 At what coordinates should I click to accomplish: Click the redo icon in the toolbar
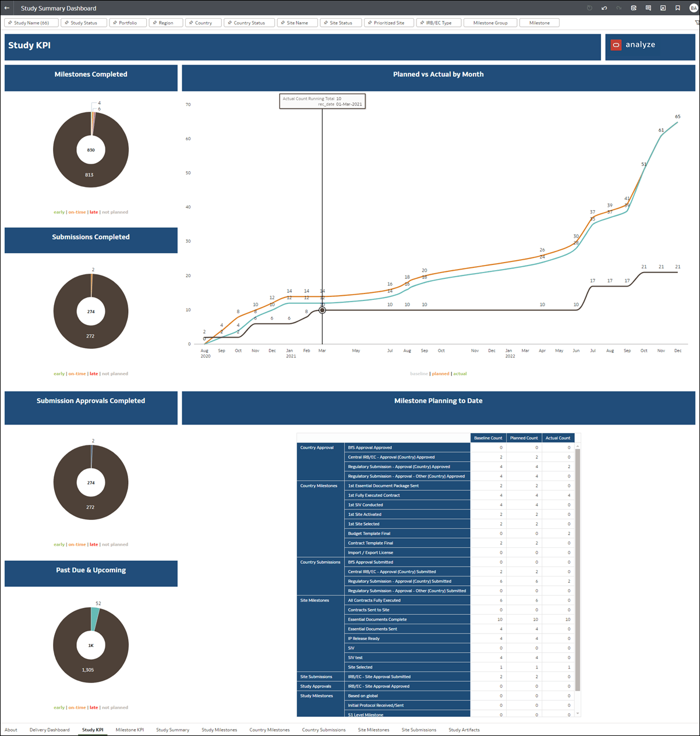coord(618,8)
